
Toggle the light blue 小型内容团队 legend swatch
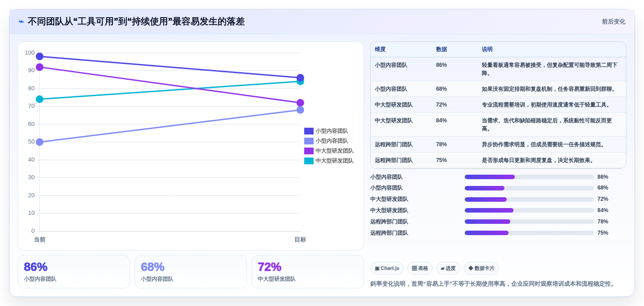(x=309, y=141)
